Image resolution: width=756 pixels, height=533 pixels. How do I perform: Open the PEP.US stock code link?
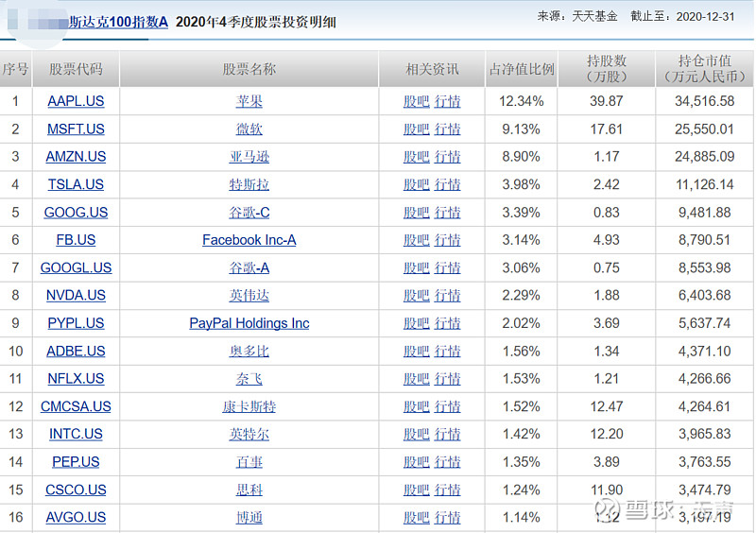pyautogui.click(x=76, y=462)
